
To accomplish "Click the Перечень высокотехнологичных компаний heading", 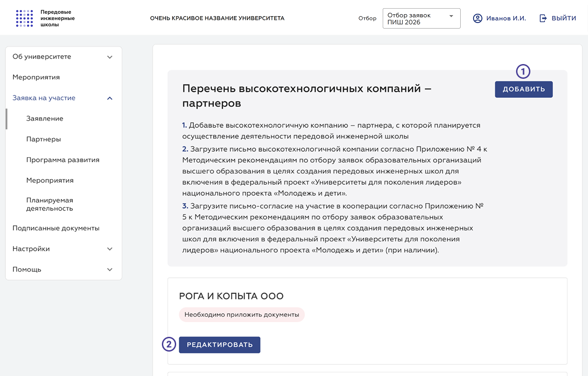I will 307,96.
